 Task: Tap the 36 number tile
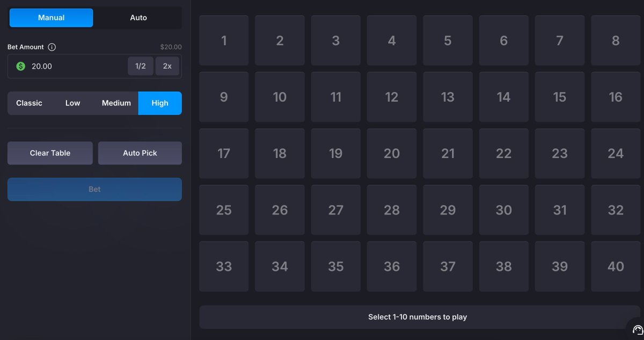[x=392, y=266]
